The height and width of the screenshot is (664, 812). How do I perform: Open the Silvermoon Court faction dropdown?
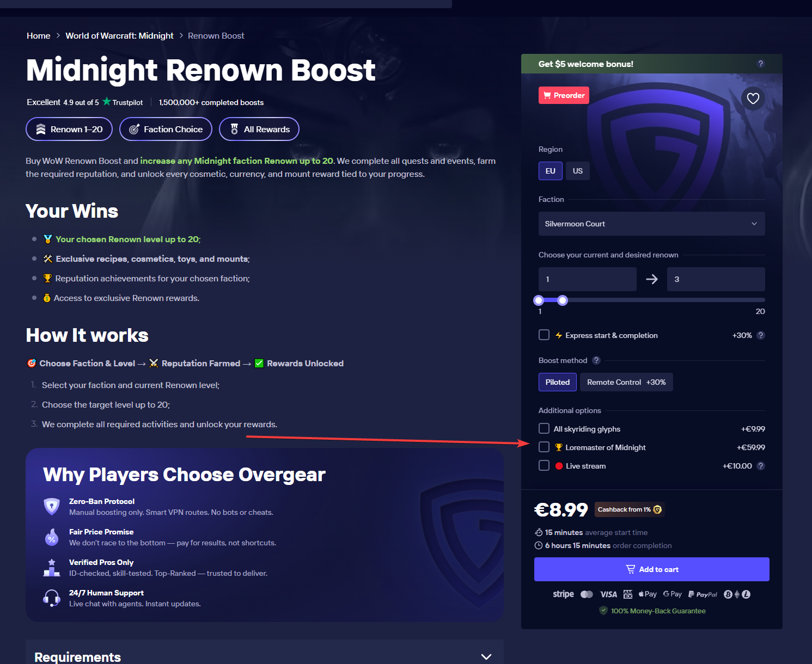[x=652, y=224]
